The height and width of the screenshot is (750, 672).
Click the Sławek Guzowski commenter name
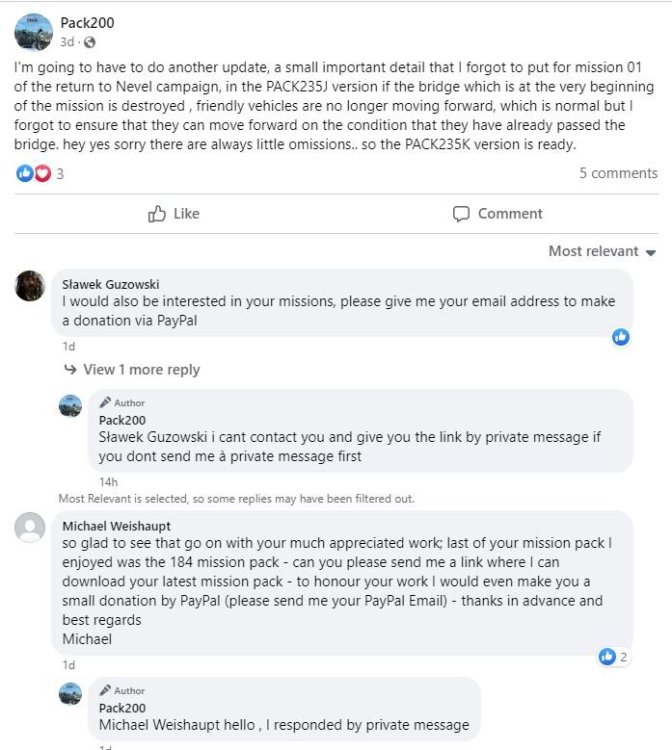coord(110,284)
